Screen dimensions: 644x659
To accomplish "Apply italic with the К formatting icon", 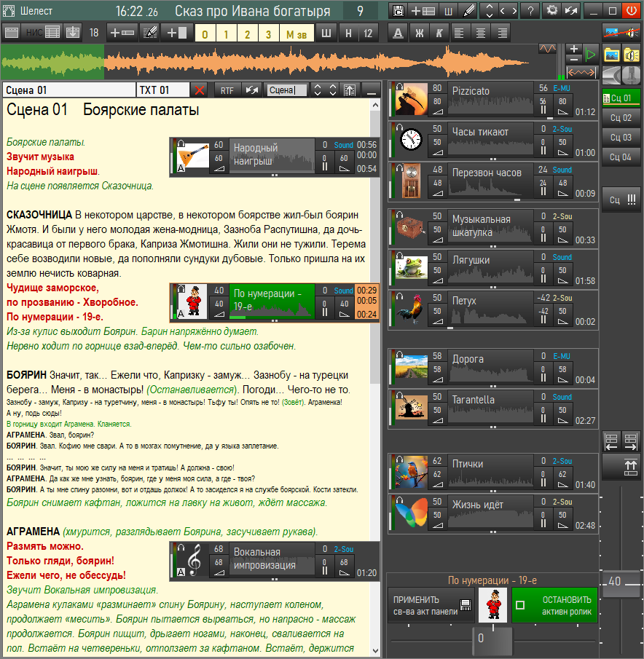I will pos(439,33).
